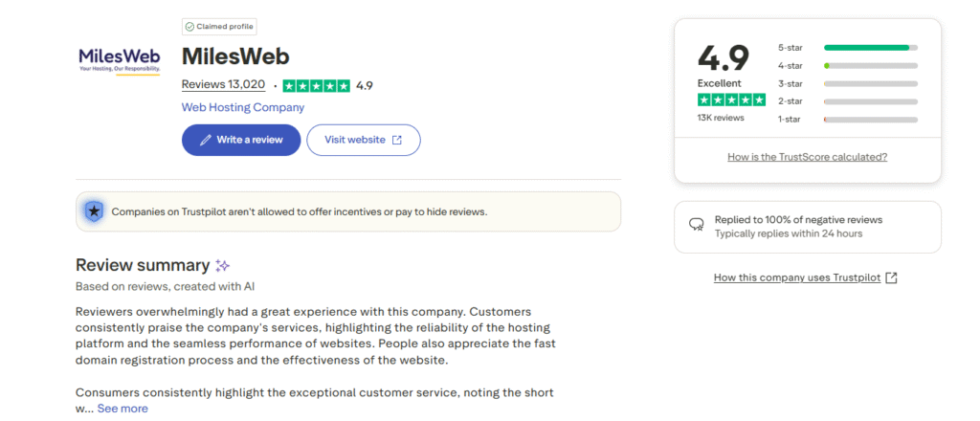Click the pencil icon on Write a review

205,140
